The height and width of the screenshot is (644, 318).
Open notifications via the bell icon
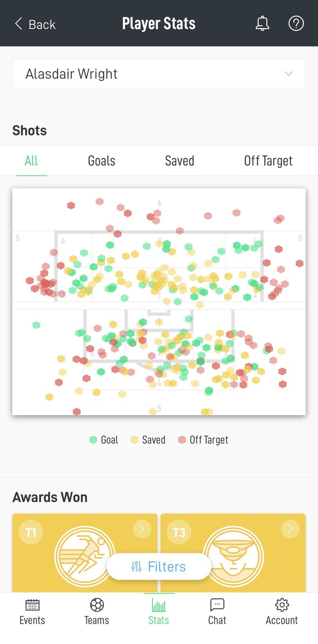pos(262,23)
